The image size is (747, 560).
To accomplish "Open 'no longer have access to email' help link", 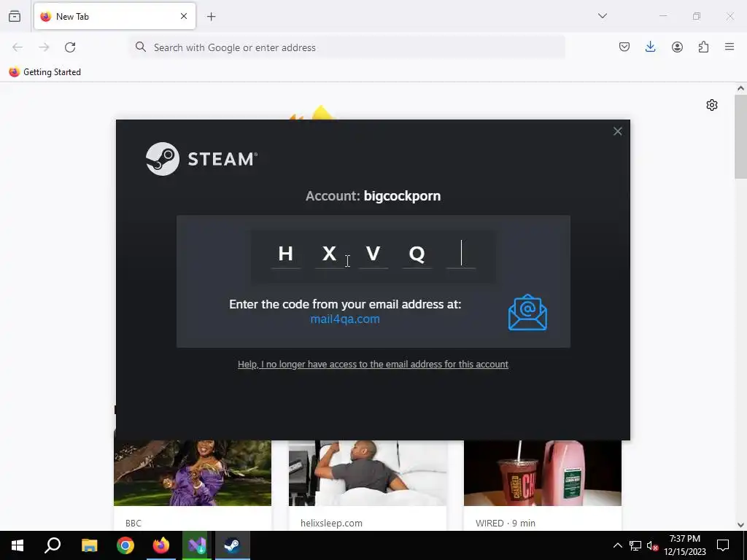I will pos(373,365).
